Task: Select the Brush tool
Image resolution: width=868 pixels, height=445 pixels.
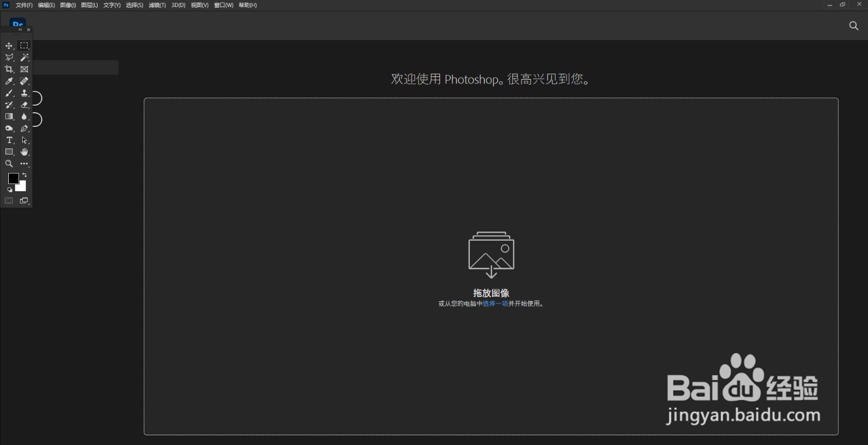Action: 9,93
